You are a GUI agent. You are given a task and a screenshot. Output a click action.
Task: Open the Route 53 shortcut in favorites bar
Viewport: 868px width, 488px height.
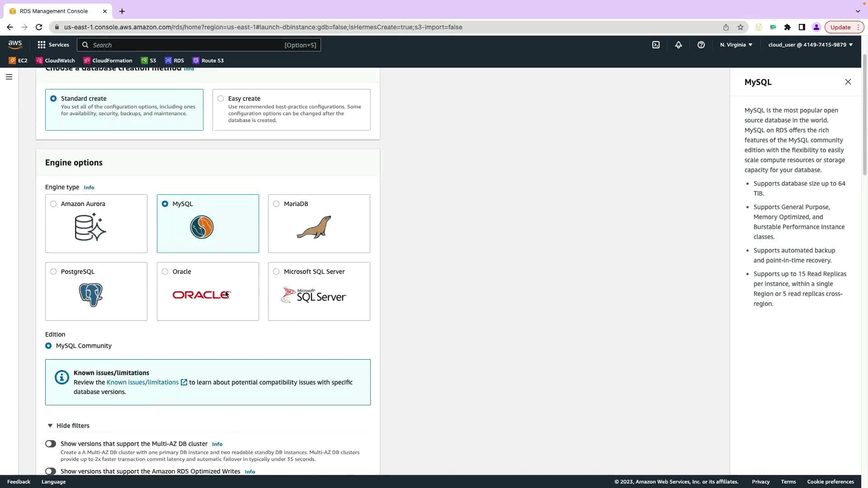point(208,61)
